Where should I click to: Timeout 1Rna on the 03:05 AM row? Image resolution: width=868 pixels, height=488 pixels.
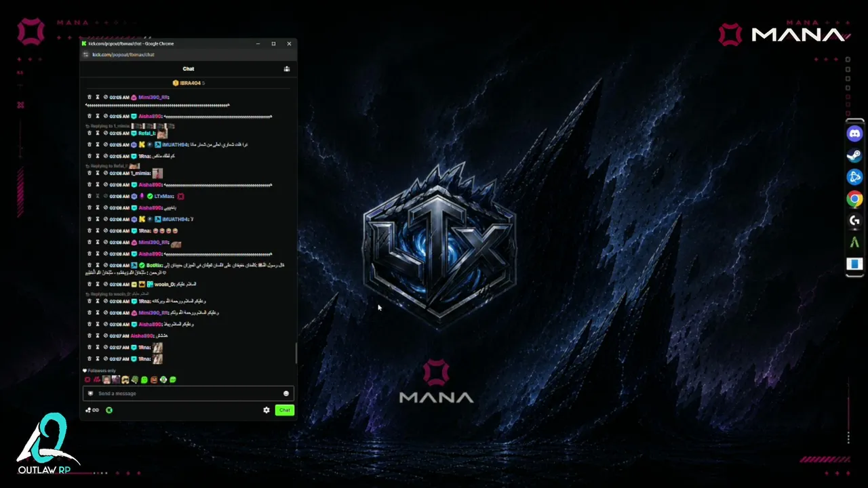click(x=97, y=156)
